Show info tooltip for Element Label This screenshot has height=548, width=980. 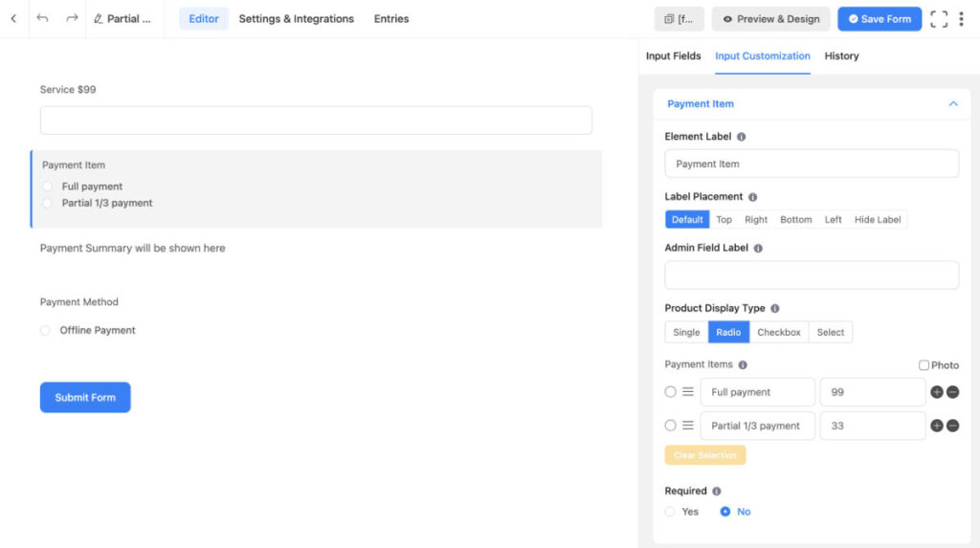pos(742,137)
